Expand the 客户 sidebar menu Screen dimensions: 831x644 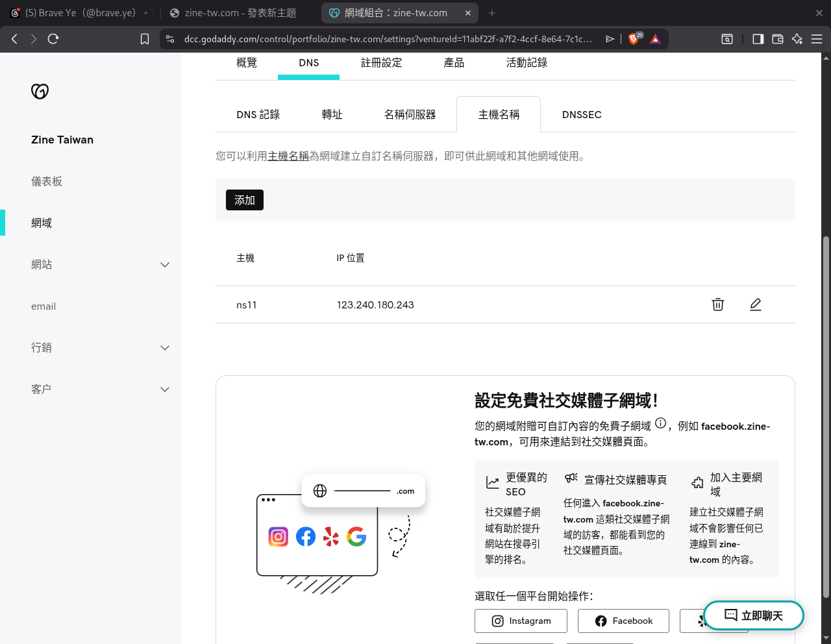tap(165, 390)
